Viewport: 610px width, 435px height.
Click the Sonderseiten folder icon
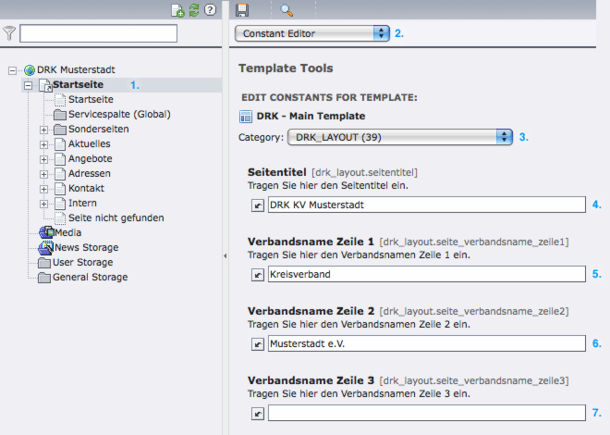(x=60, y=130)
